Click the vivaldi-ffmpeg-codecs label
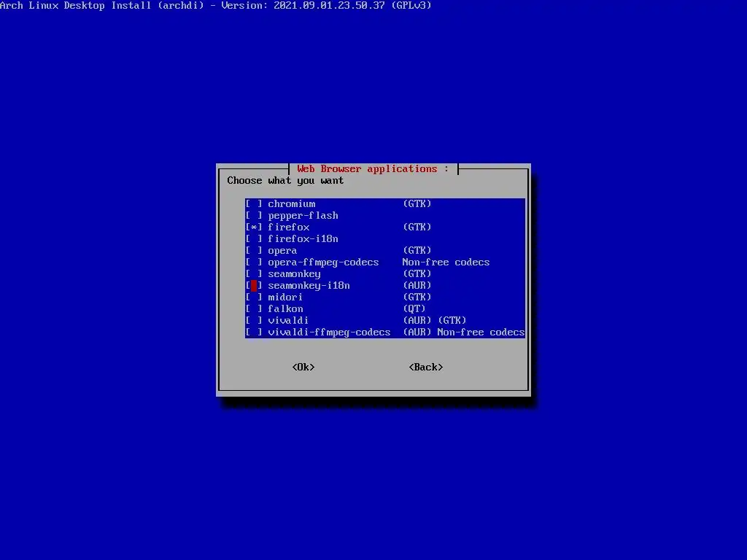Screen dimensions: 747x560 point(329,332)
